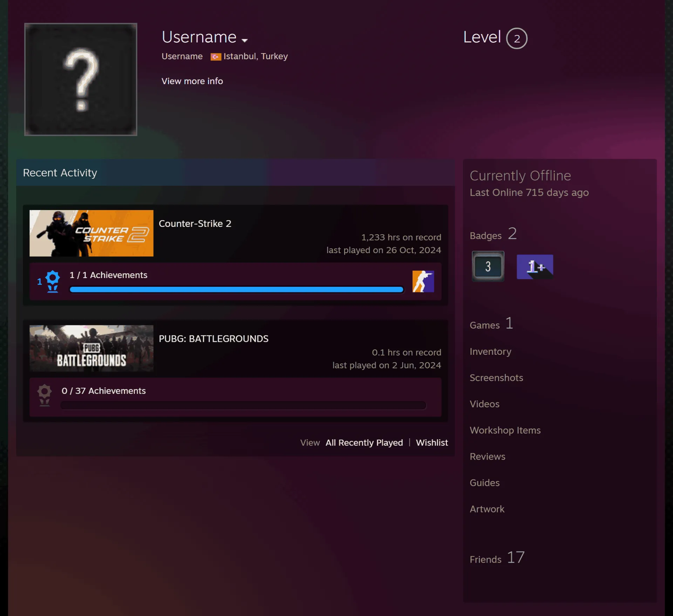Expand the Username dropdown arrow
This screenshot has width=673, height=616.
coord(245,40)
